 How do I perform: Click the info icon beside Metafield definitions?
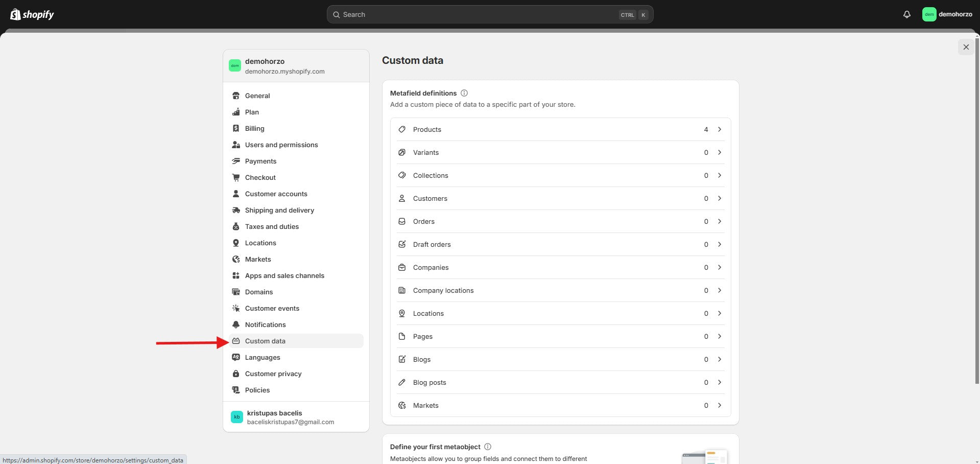tap(464, 93)
